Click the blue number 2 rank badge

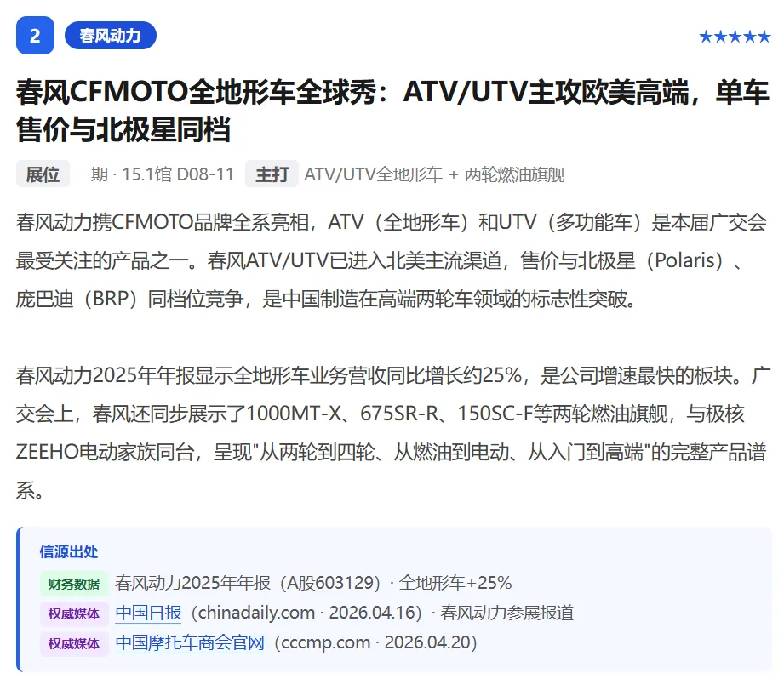pos(35,36)
